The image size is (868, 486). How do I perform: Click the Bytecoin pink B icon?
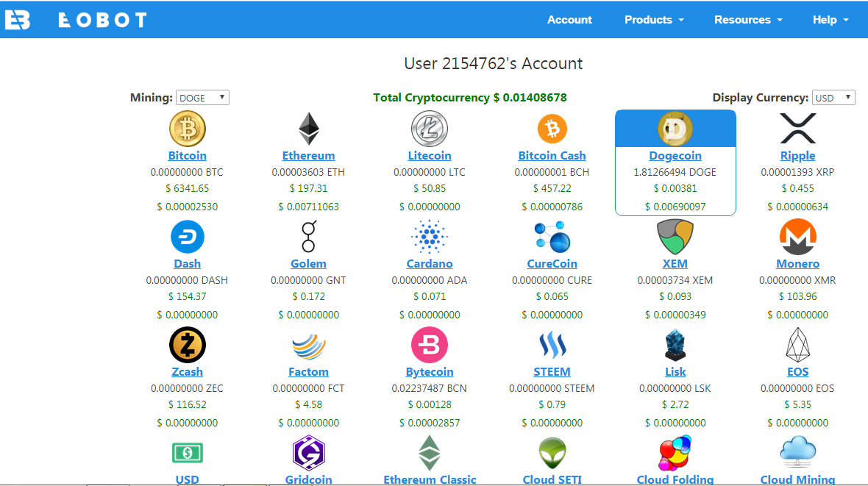[429, 344]
